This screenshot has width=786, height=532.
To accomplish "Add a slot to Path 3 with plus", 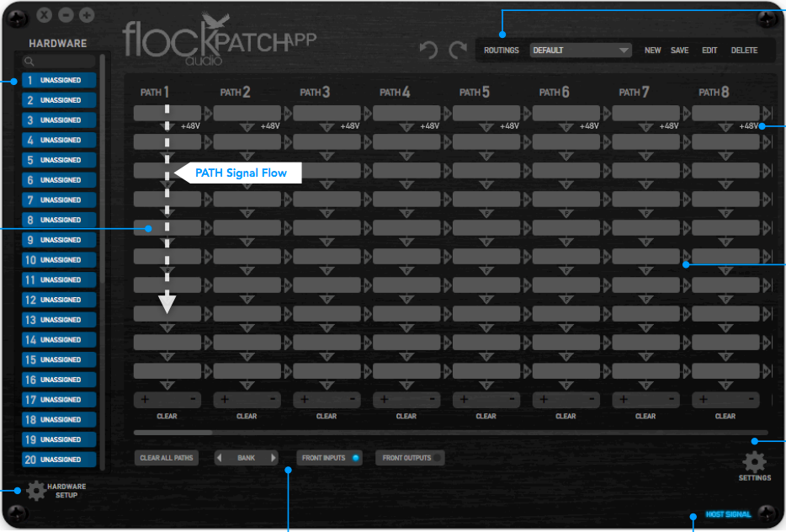I will click(305, 399).
